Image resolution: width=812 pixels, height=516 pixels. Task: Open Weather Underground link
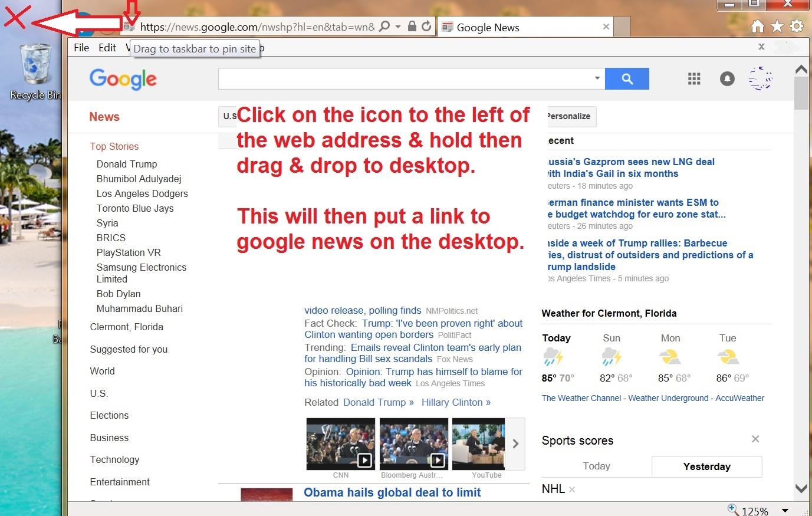(x=668, y=398)
